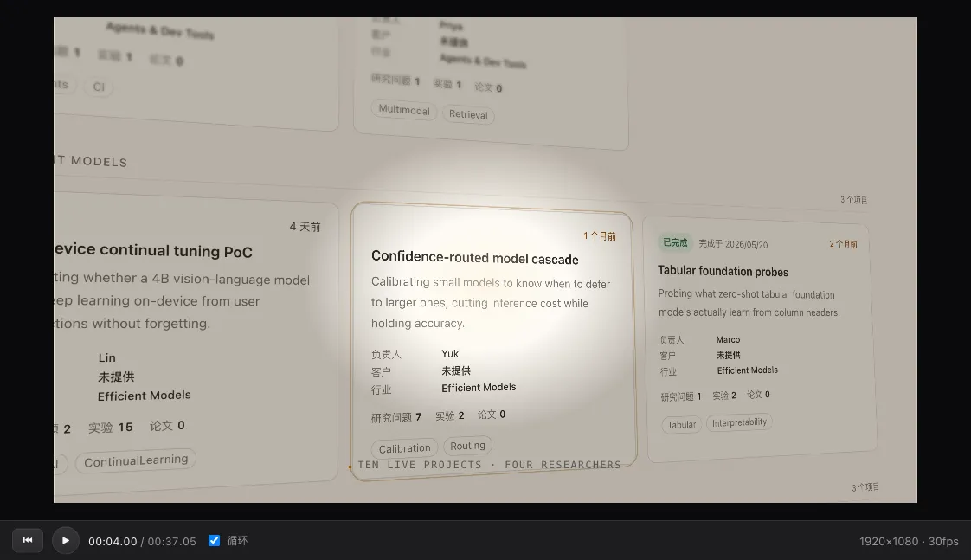The height and width of the screenshot is (560, 971).
Task: Click the Yuki owner name
Action: click(x=451, y=353)
